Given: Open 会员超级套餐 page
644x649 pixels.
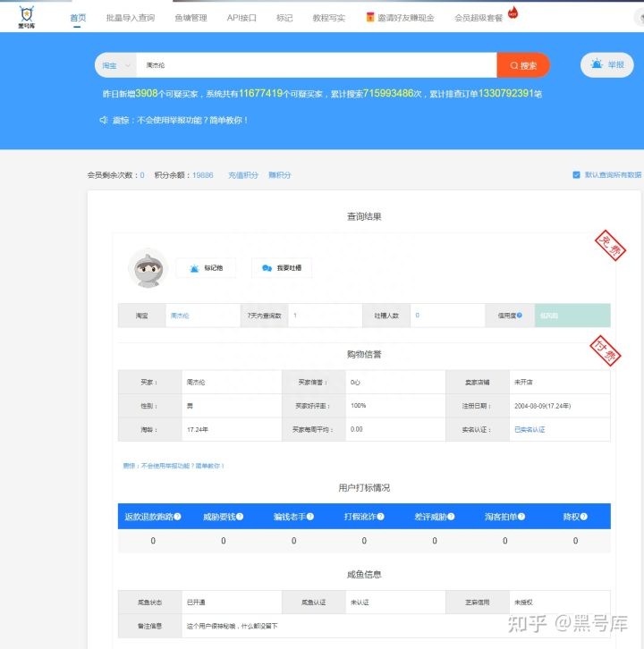Looking at the screenshot, I should click(479, 18).
